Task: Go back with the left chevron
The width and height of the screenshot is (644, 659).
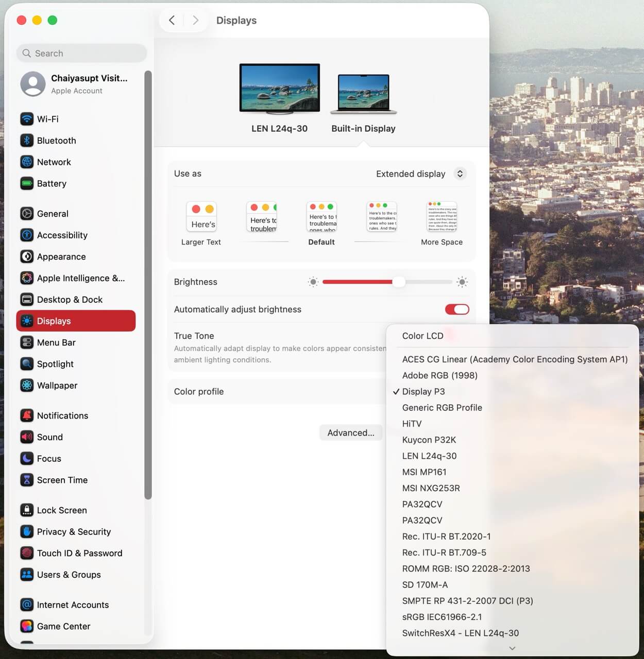Action: coord(172,20)
